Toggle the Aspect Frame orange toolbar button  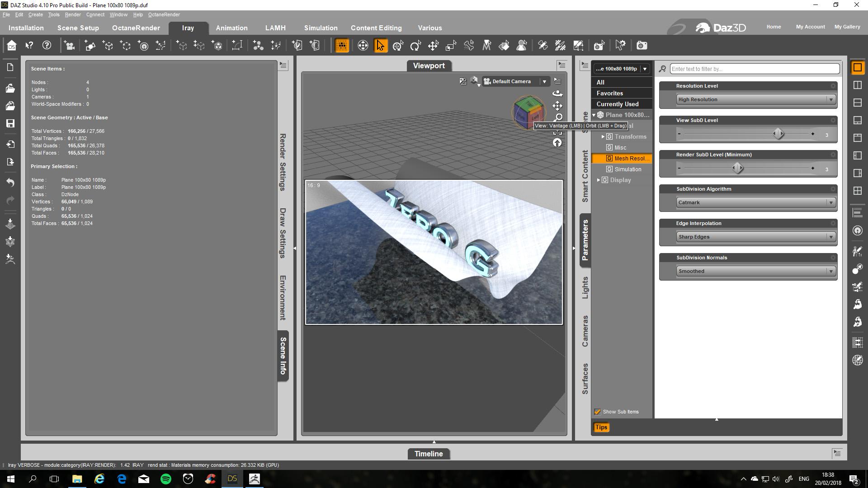[342, 46]
